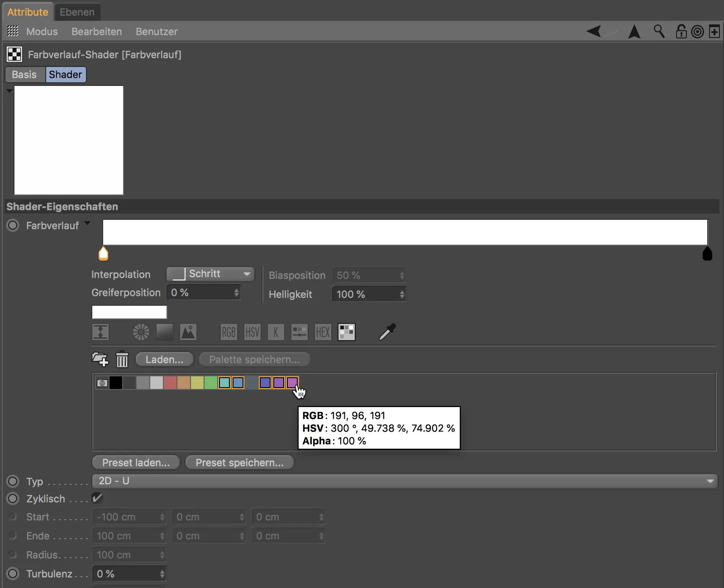Select the black color swatch
This screenshot has height=588, width=724.
(116, 383)
